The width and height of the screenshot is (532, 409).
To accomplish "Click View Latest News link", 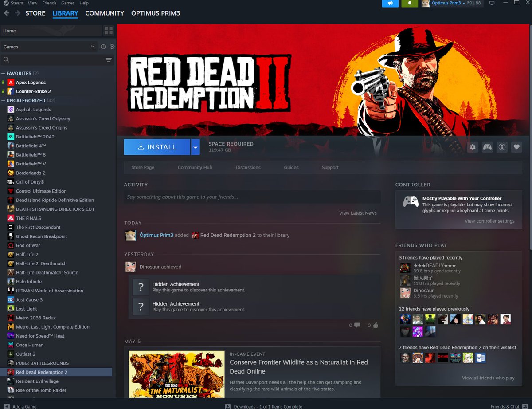I will [x=358, y=213].
